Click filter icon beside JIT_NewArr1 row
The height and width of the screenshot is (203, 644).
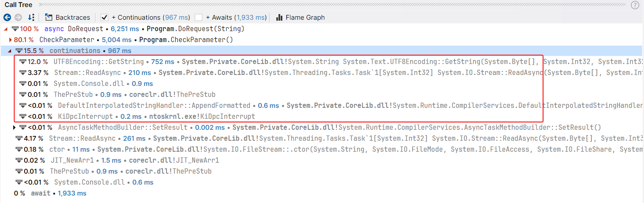tap(19, 160)
